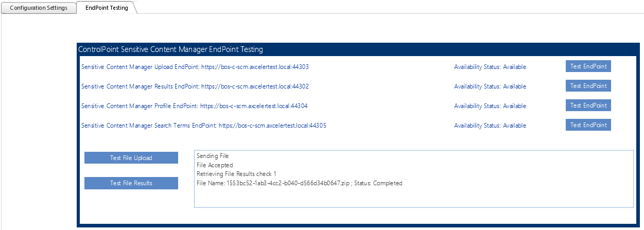This screenshot has height=230, width=644.
Task: Switch to the Configuration Settings tab
Action: tap(39, 8)
